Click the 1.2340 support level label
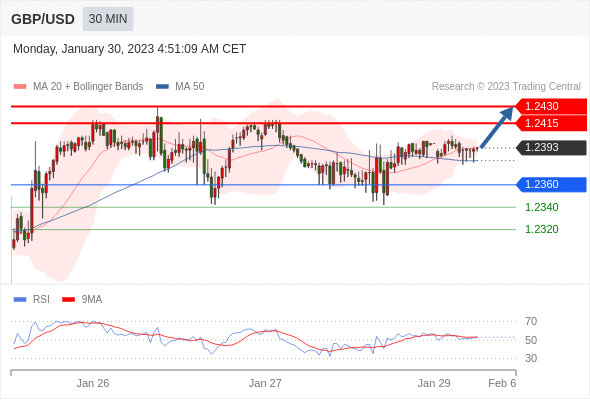 [541, 207]
